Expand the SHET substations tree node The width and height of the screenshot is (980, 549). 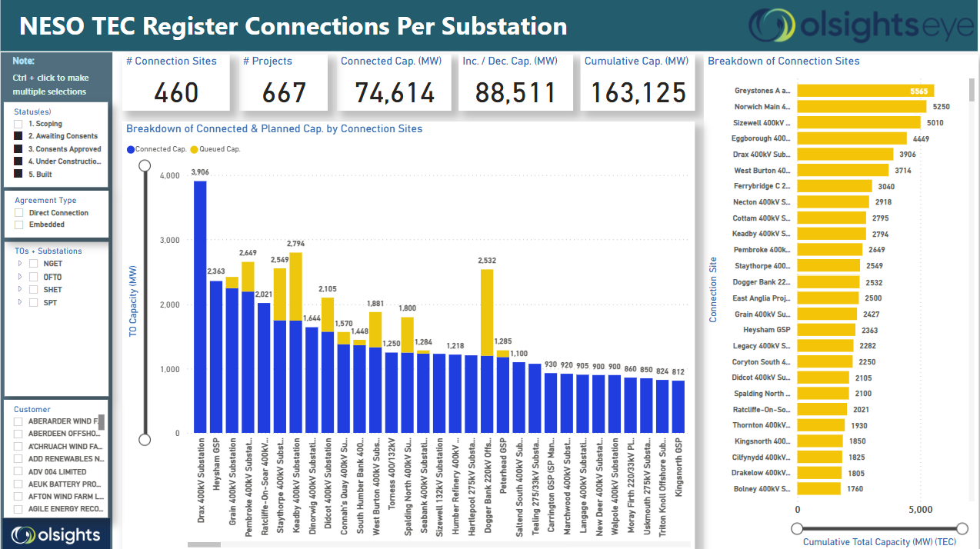pyautogui.click(x=20, y=290)
